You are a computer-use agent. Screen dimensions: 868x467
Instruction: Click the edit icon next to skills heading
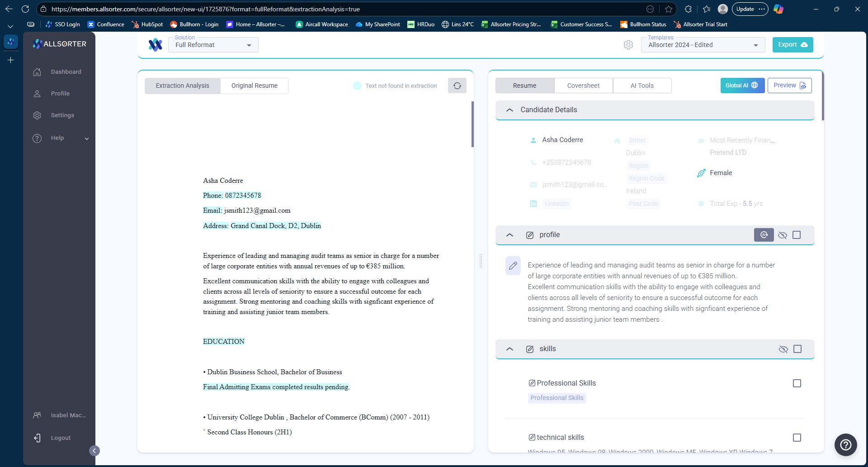[530, 349]
